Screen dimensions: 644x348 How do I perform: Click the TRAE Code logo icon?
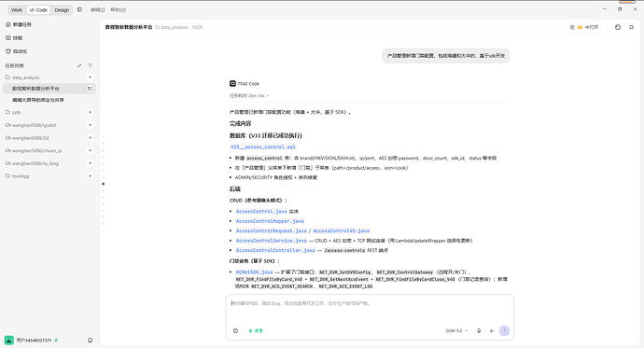tap(232, 84)
